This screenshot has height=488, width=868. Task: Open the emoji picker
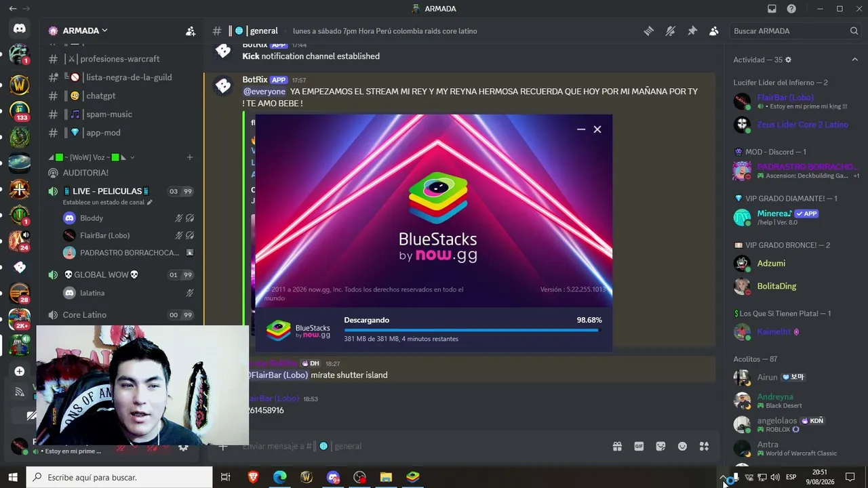[x=682, y=446]
